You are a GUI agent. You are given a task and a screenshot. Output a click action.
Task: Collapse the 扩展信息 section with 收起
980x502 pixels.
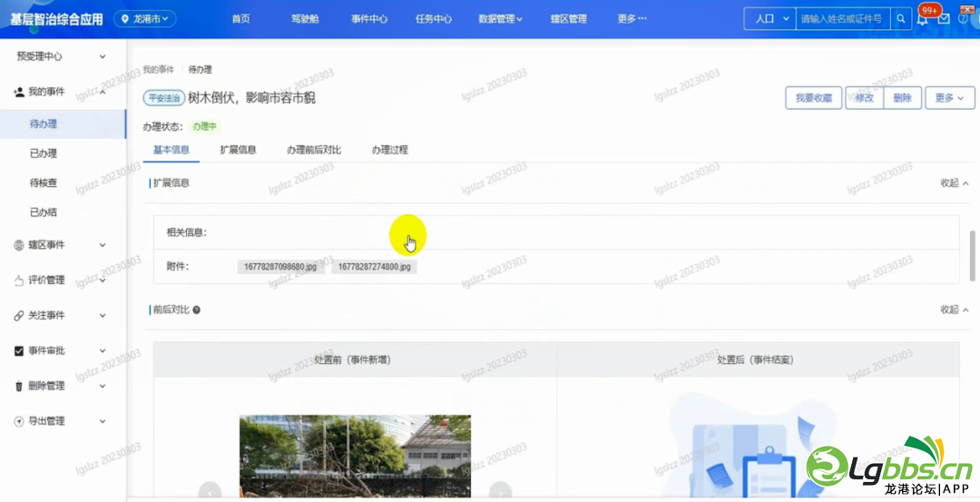click(x=955, y=183)
